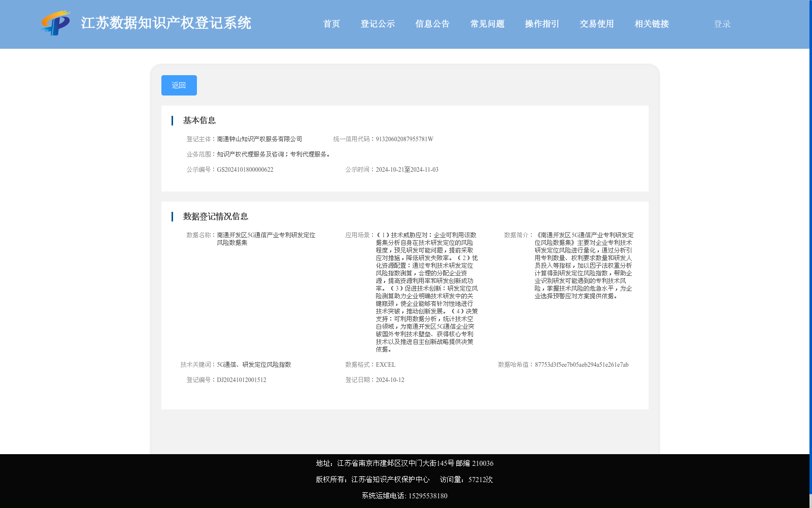The image size is (812, 508).
Task: Select hash value 87753d3f5ee7b05aeb294a51e261e7ab
Action: [x=582, y=365]
